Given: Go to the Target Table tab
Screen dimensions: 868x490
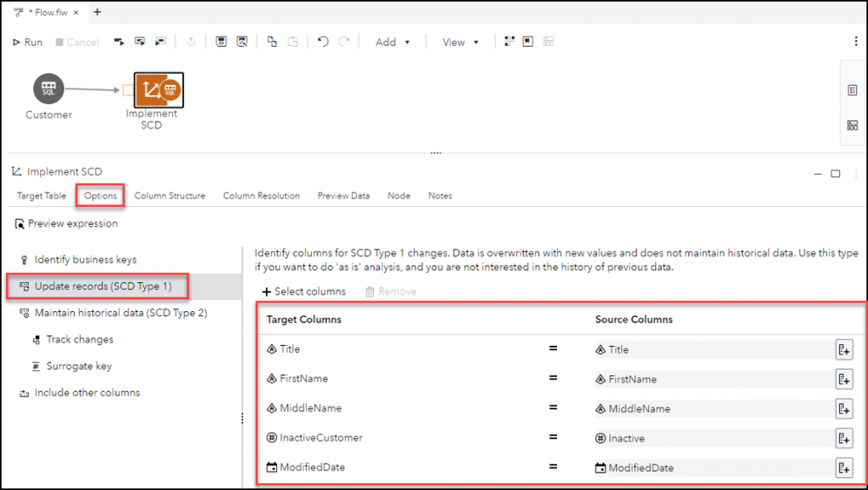Looking at the screenshot, I should coord(42,195).
